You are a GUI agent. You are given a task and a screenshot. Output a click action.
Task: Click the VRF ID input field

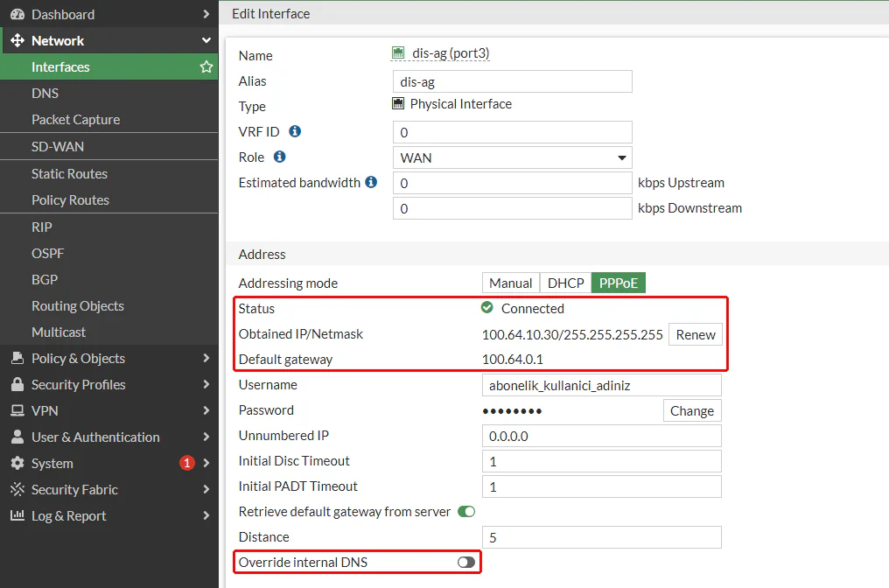513,132
